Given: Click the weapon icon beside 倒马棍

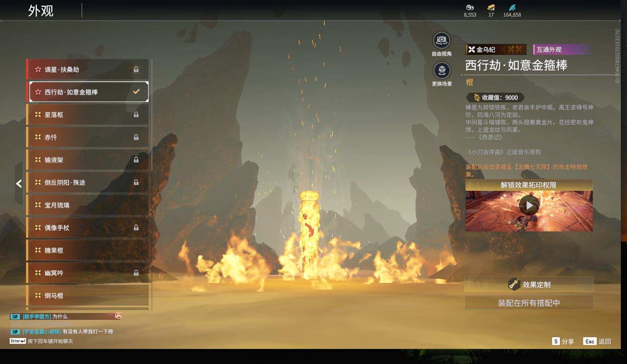Looking at the screenshot, I should (x=38, y=295).
